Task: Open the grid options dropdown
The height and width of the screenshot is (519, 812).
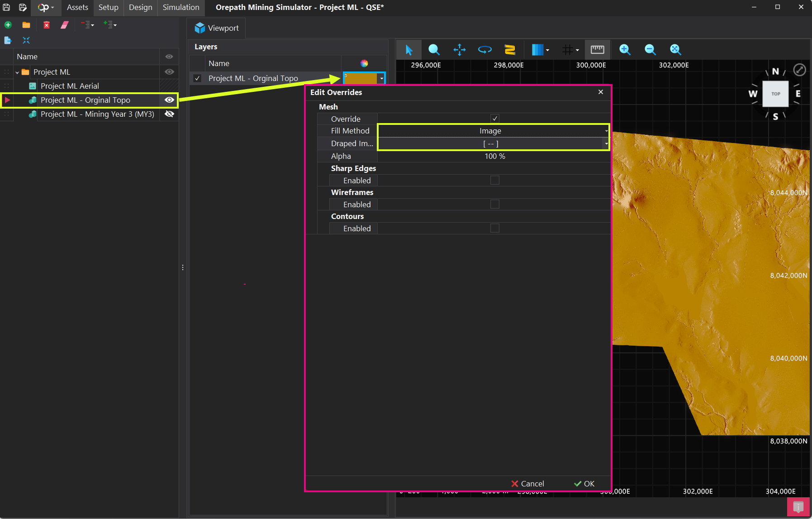Action: [570, 49]
